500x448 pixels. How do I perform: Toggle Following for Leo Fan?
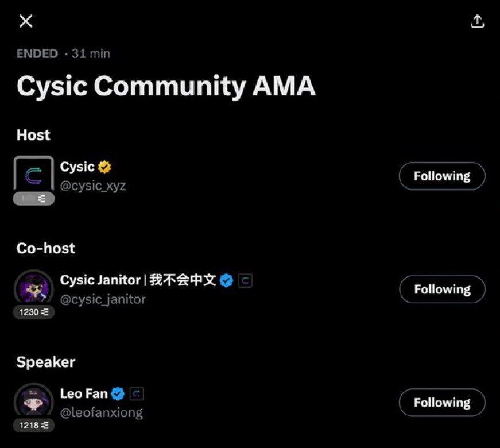point(441,403)
